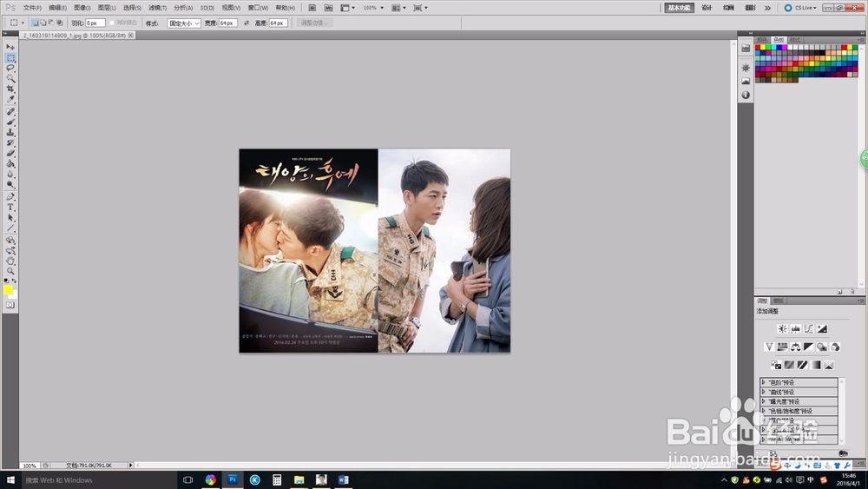868x489 pixels.
Task: Select the Paint Bucket tool
Action: (10, 164)
